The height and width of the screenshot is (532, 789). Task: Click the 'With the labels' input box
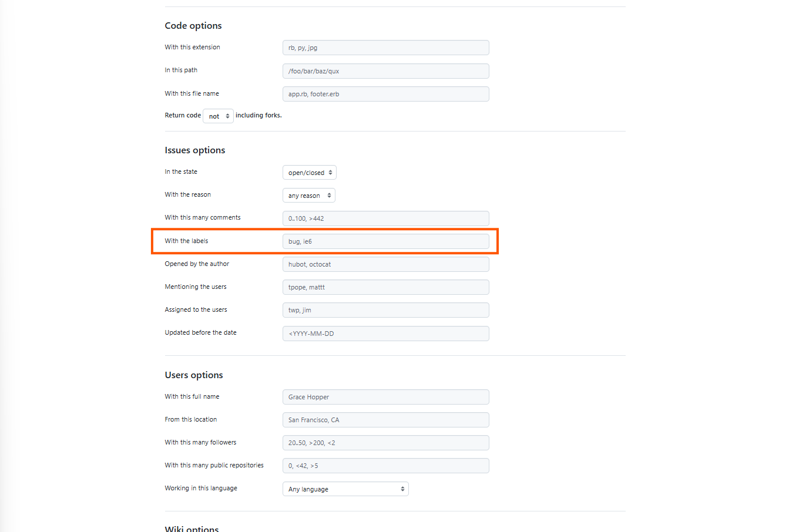[x=385, y=241]
